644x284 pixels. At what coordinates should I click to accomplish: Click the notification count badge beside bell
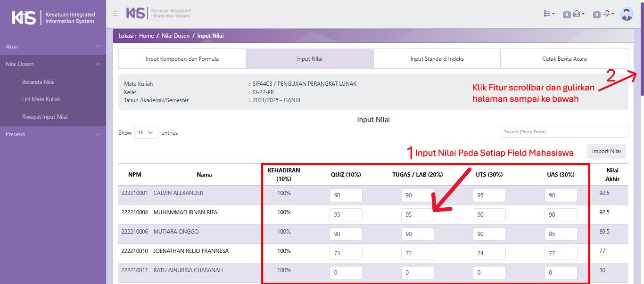(x=596, y=15)
